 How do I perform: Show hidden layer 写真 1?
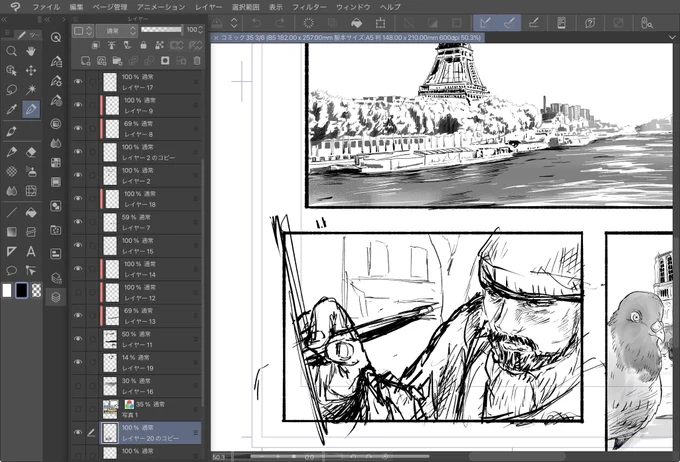pyautogui.click(x=78, y=409)
